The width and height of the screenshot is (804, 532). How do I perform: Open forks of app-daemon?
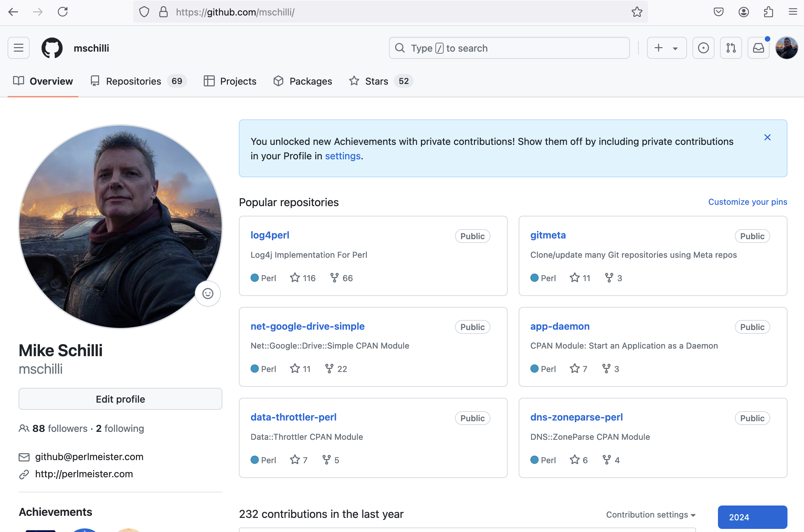(x=611, y=369)
